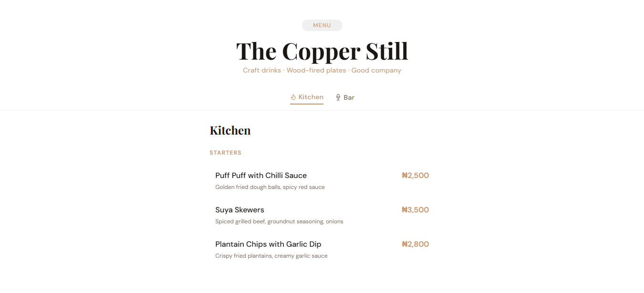Click the flame icon beside Kitchen
This screenshot has height=293, width=644.
click(293, 97)
